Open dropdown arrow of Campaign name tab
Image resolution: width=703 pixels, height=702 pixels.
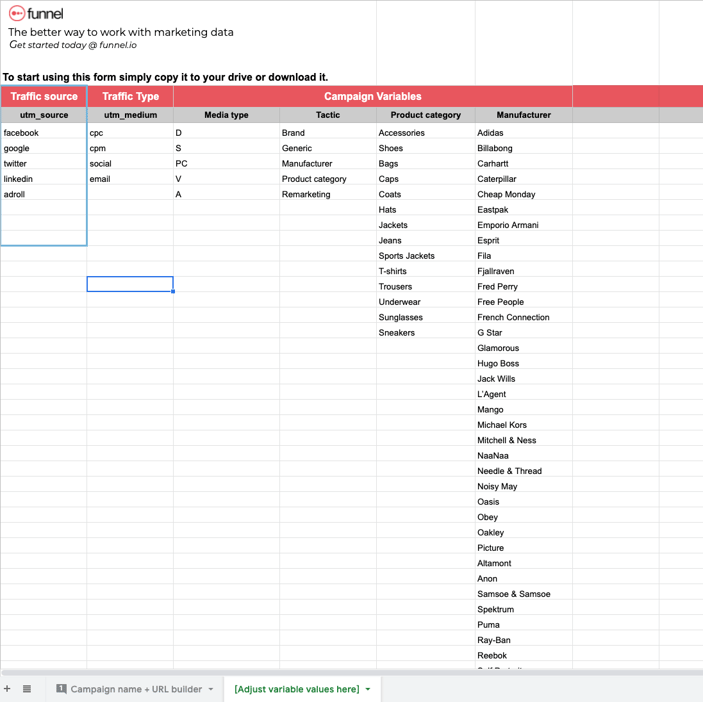(211, 689)
